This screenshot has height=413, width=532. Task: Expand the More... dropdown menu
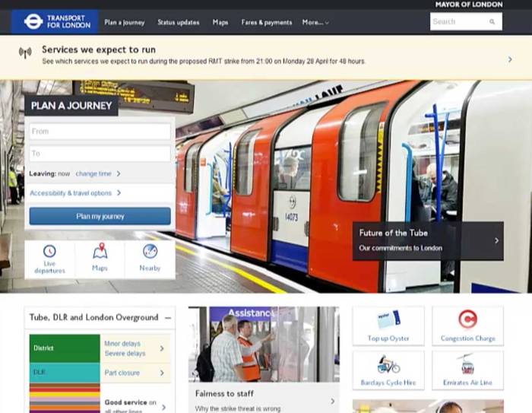315,22
